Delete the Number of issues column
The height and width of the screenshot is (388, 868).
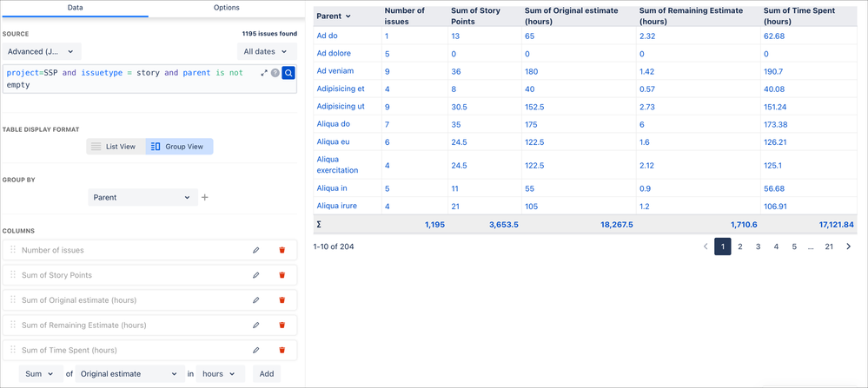pyautogui.click(x=282, y=250)
